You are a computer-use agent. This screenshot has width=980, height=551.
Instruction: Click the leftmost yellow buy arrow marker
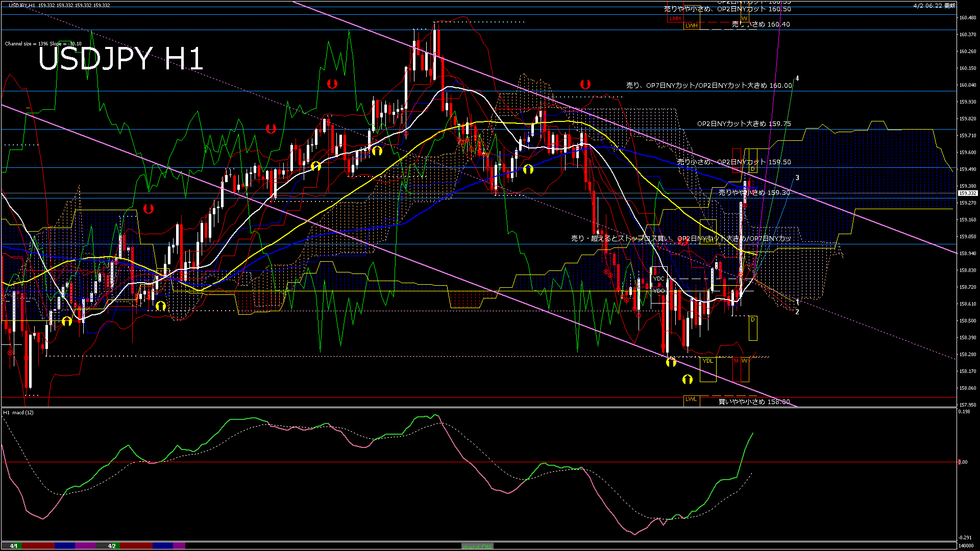(x=67, y=321)
